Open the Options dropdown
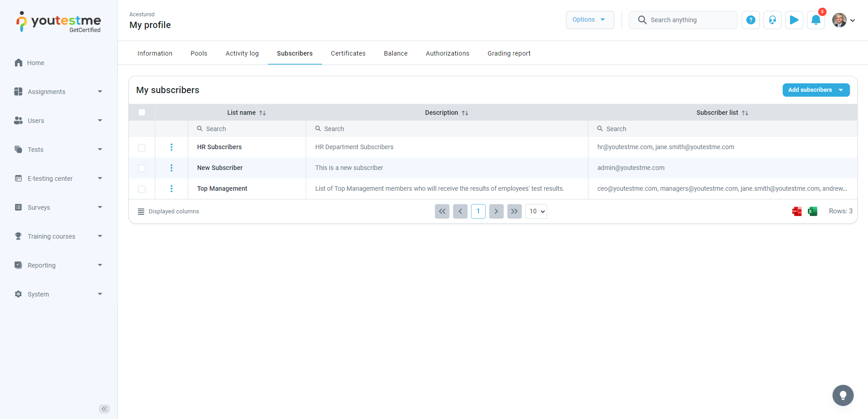The image size is (868, 419). coord(589,20)
